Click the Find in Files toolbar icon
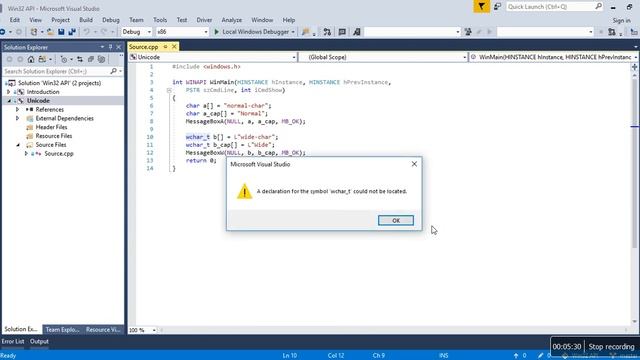 click(306, 32)
